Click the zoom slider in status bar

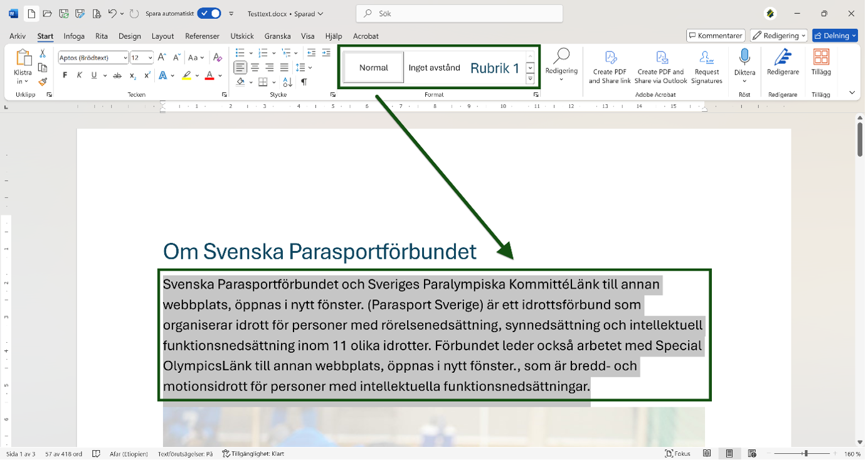click(806, 454)
